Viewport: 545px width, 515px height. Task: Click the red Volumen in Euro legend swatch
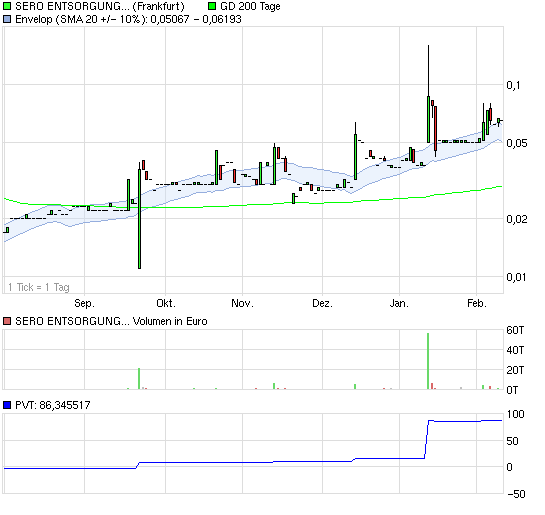click(7, 321)
